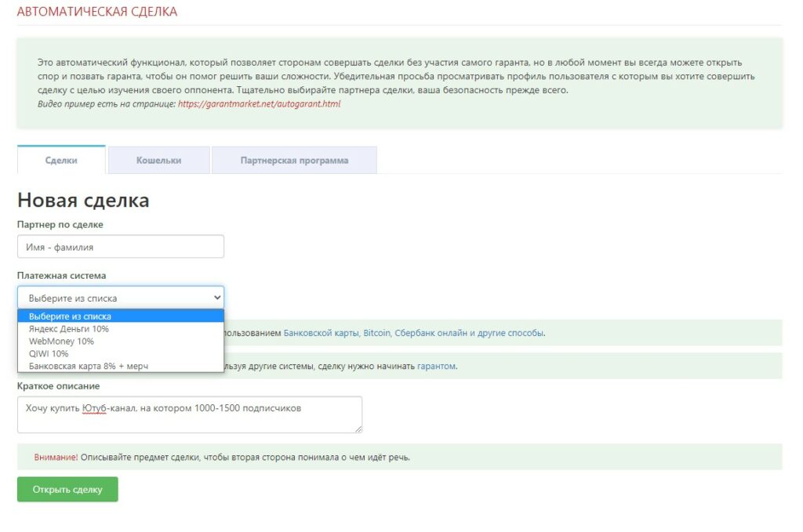The image size is (803, 532).
Task: Select the Яндекс Деньги 10% option
Action: click(69, 329)
